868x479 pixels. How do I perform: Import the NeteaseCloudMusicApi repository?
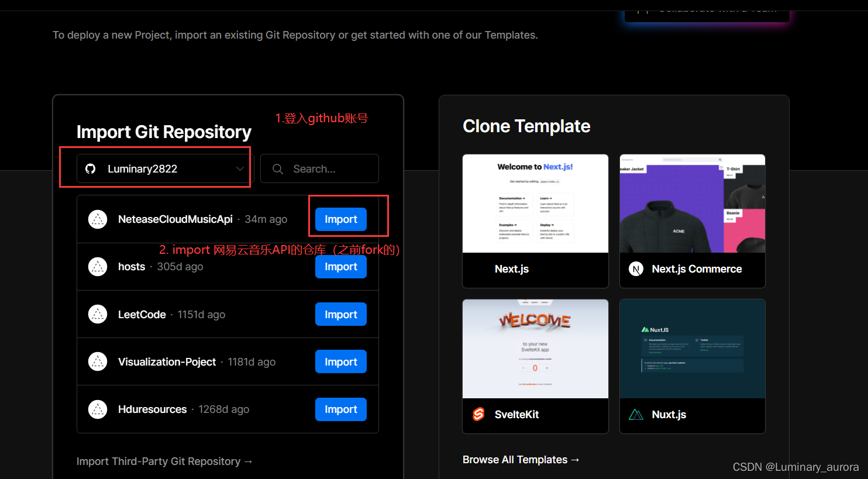click(x=341, y=219)
